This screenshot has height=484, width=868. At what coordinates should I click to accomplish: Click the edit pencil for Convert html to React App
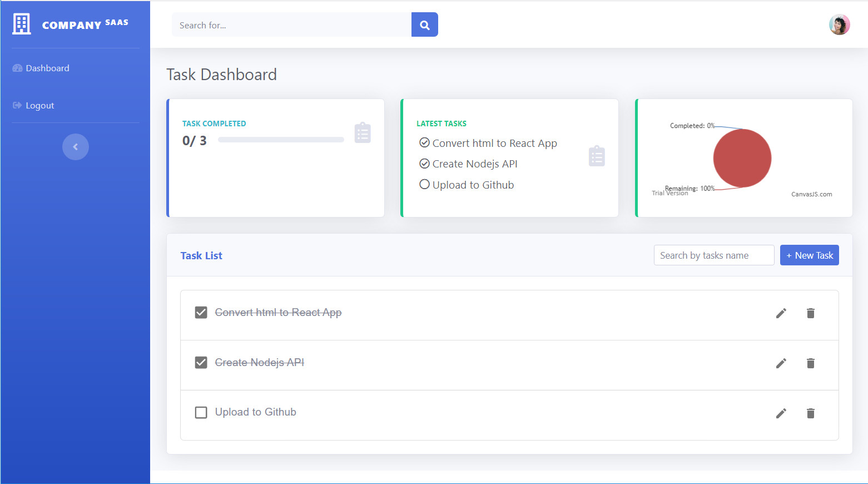(781, 313)
